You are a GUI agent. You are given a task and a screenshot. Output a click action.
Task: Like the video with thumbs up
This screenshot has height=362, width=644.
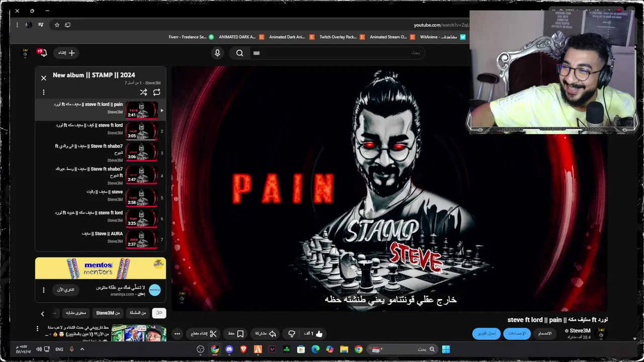click(313, 334)
